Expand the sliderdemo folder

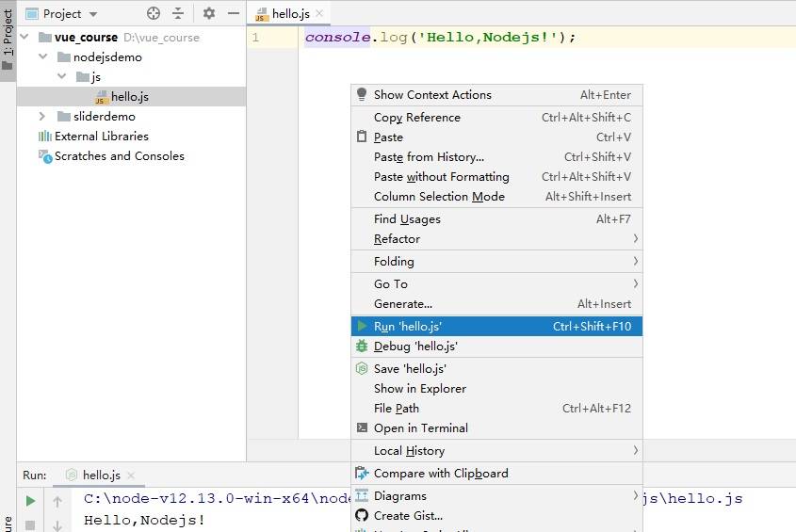(41, 116)
